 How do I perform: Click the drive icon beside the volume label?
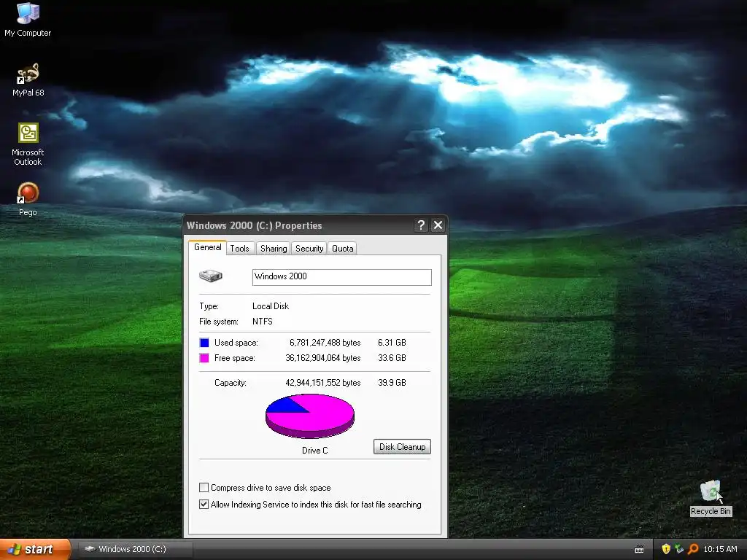click(211, 276)
